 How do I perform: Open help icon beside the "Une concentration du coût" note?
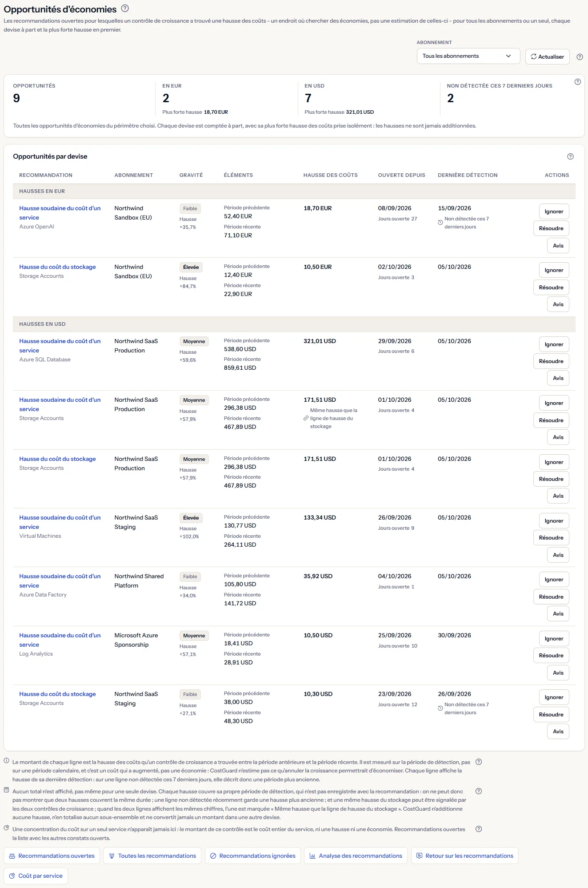479,829
